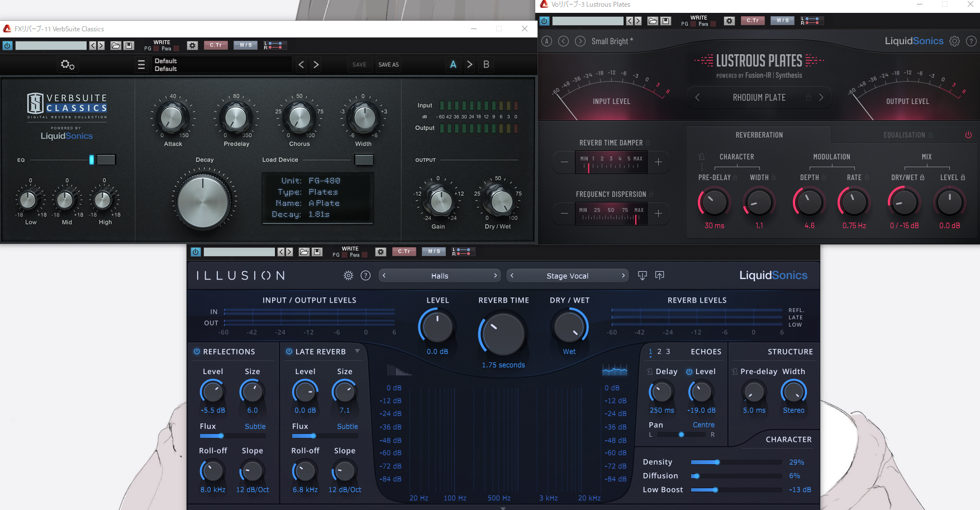This screenshot has height=510, width=980.
Task: Click SAVE button in VerbSuite Classics
Action: pos(359,65)
